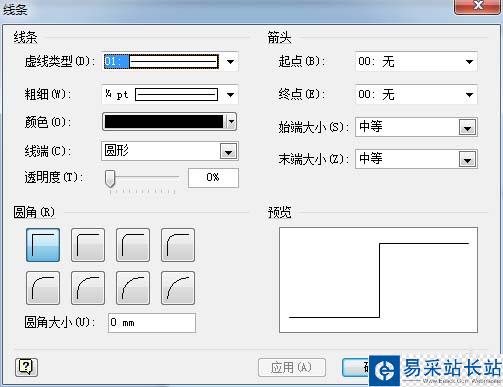Image resolution: width=503 pixels, height=387 pixels.
Task: Expand the 末端大小 dropdown showing 中等
Action: click(x=416, y=159)
